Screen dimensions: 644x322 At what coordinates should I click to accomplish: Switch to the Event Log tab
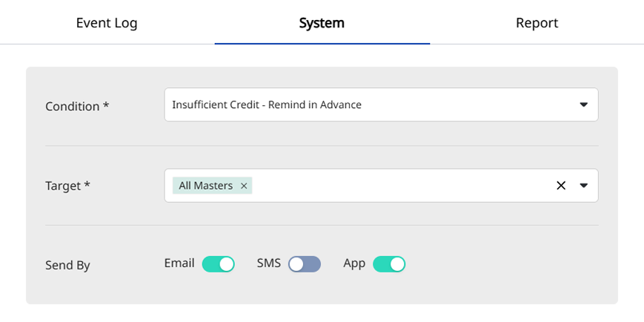pyautogui.click(x=107, y=23)
